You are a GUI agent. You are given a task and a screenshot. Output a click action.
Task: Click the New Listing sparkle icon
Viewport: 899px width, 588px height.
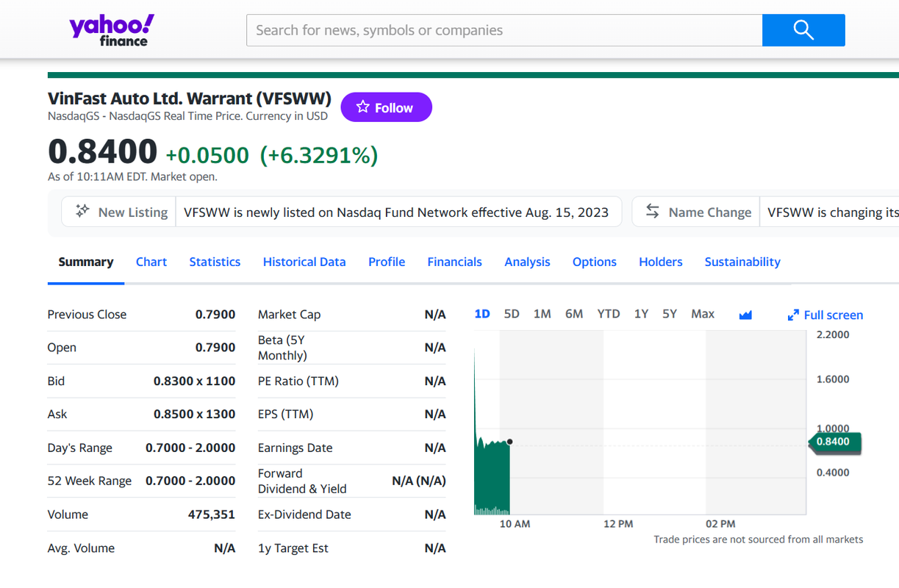pos(82,211)
